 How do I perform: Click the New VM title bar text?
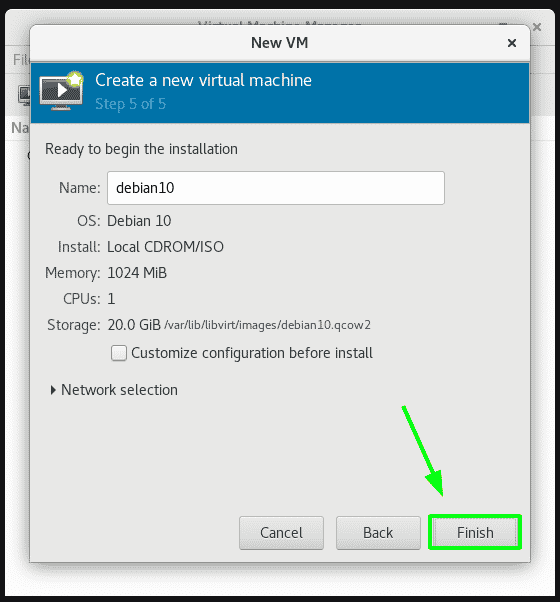[279, 43]
